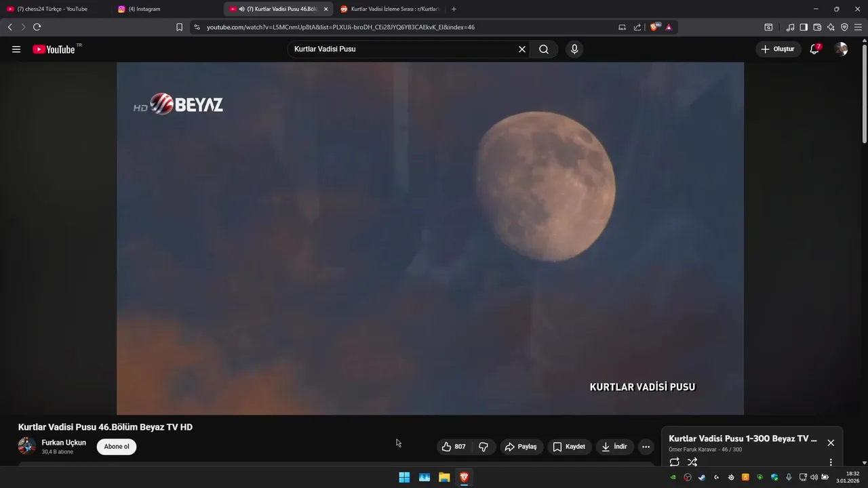
Task: Open playlist options vertical dots menu
Action: pyautogui.click(x=831, y=462)
